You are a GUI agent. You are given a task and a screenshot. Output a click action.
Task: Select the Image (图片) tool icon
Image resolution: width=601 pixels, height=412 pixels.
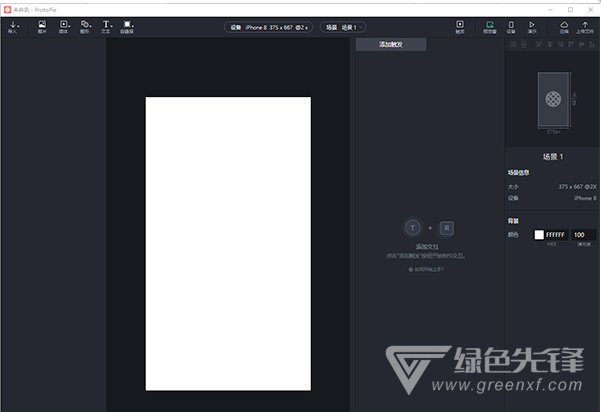tap(42, 26)
